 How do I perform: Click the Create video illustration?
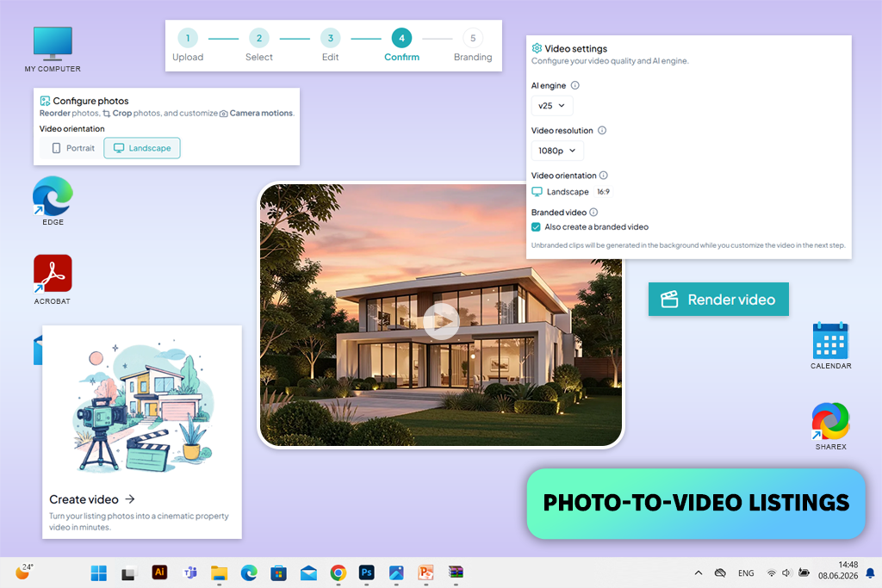pyautogui.click(x=142, y=407)
